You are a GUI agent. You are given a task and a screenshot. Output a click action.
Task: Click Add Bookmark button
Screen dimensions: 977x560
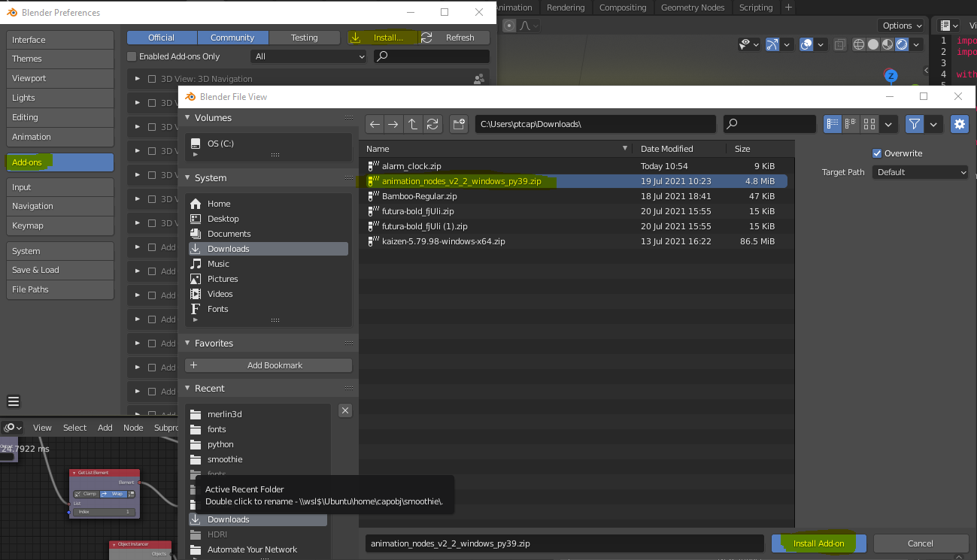[x=269, y=365]
